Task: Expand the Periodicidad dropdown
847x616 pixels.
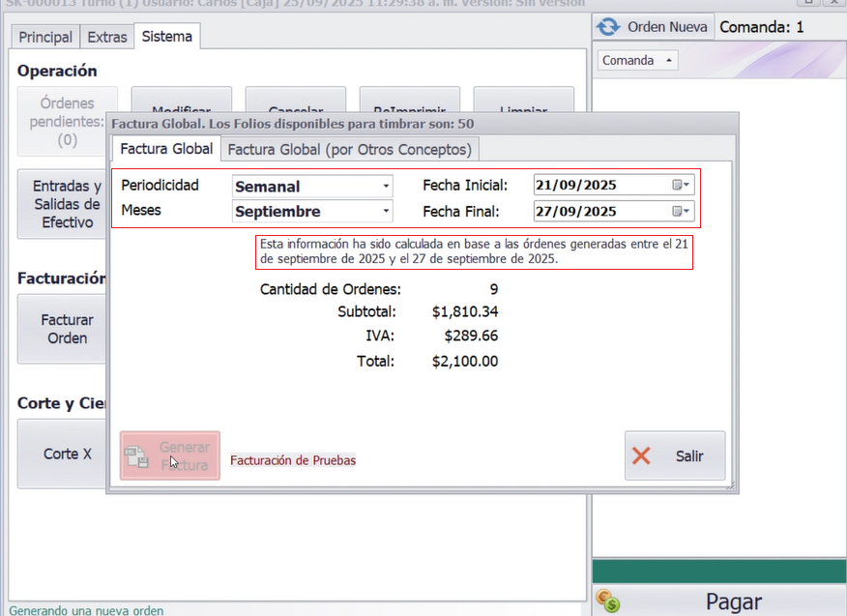Action: pyautogui.click(x=386, y=186)
